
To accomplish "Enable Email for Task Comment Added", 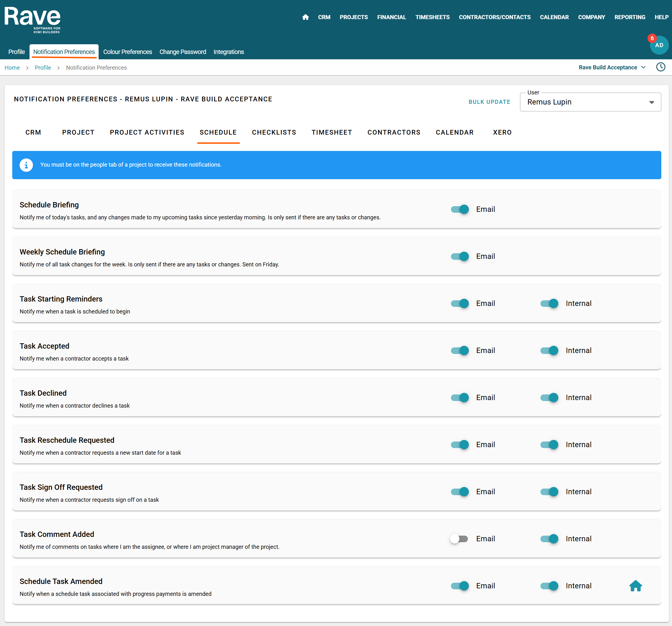I will 459,539.
